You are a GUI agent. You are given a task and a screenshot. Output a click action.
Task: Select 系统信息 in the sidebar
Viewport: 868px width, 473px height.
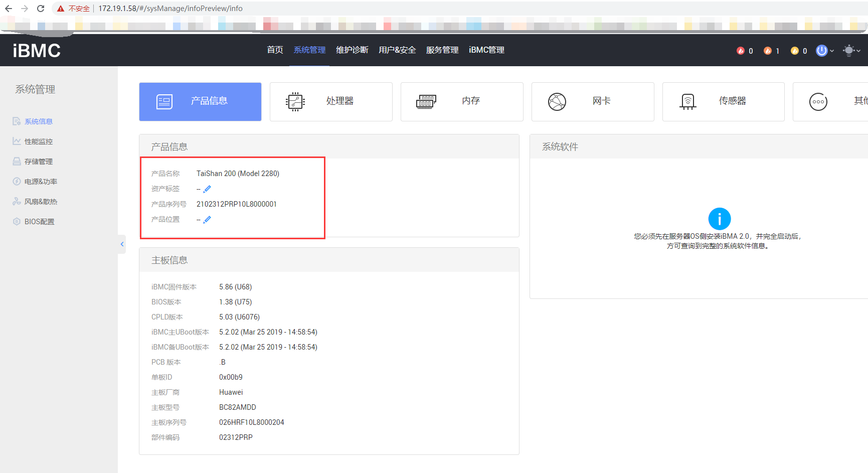39,121
